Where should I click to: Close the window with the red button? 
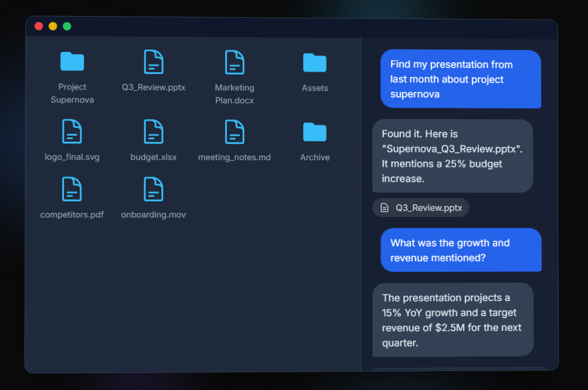click(x=38, y=26)
